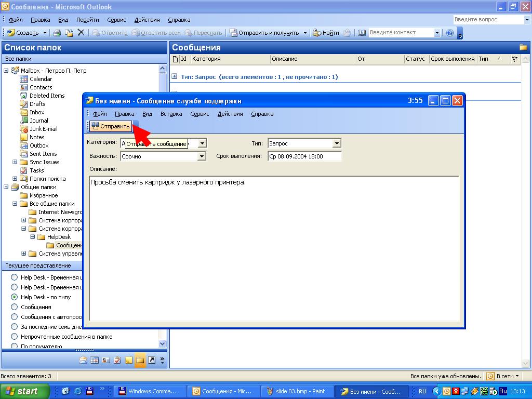This screenshot has height=399, width=532.
Task: Click the Найти search button
Action: pyautogui.click(x=326, y=33)
